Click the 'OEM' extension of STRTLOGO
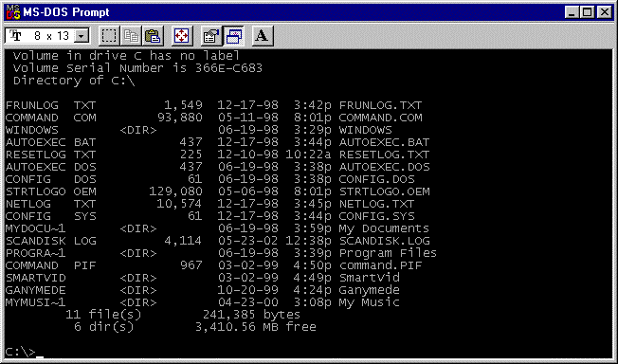This screenshot has width=618, height=364. pos(84,191)
